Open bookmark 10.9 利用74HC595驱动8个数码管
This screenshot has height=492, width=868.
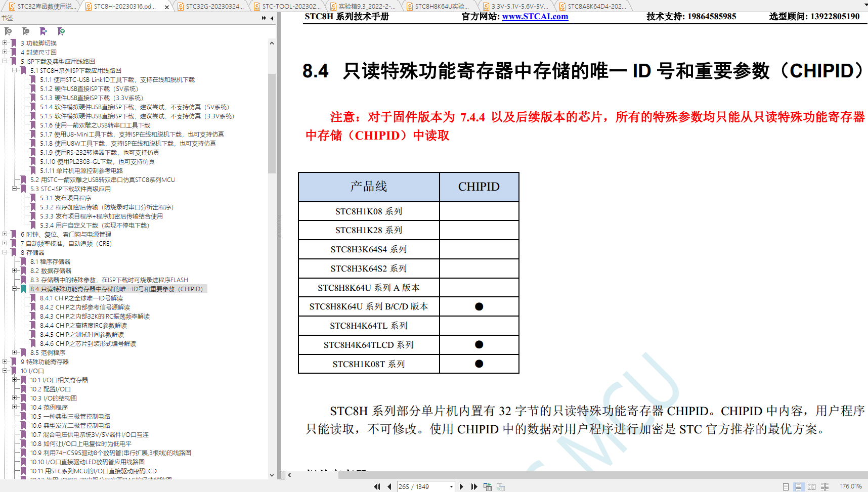point(111,453)
